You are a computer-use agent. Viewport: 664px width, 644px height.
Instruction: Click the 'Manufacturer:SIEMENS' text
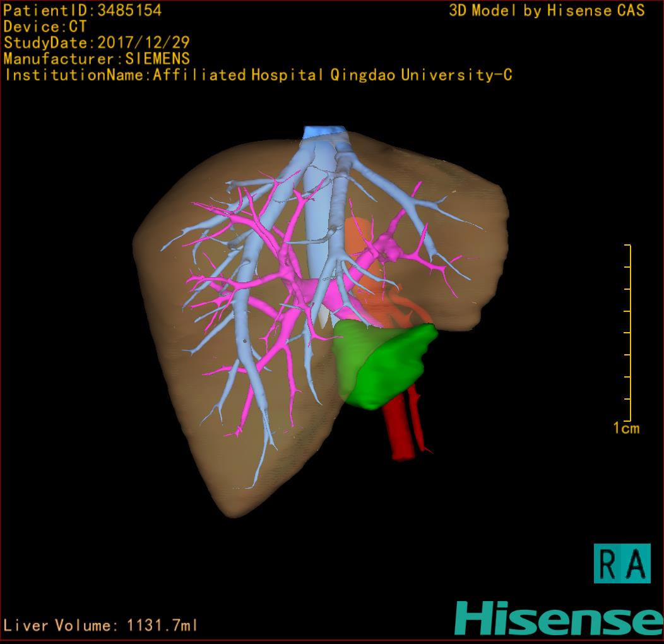point(97,59)
